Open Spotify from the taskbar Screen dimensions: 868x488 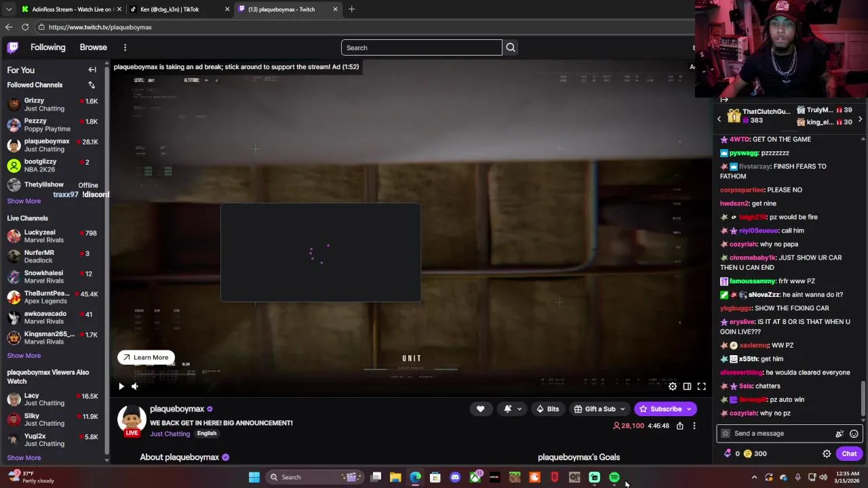point(614,477)
